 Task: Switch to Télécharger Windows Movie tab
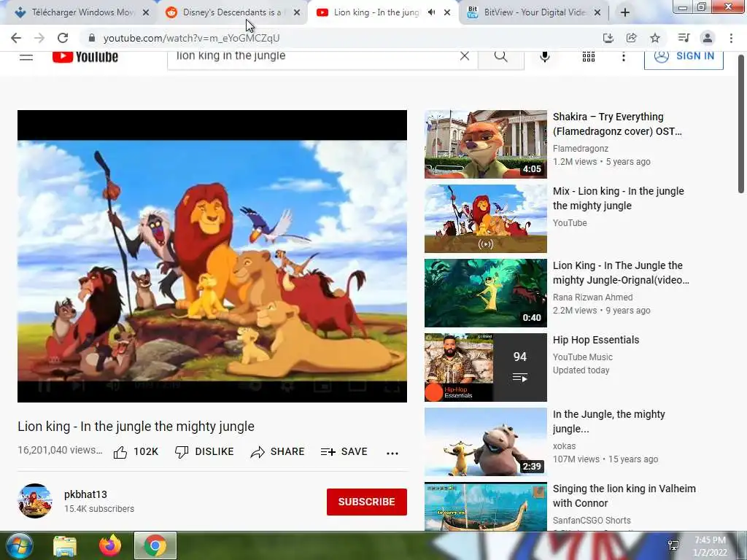click(x=82, y=12)
